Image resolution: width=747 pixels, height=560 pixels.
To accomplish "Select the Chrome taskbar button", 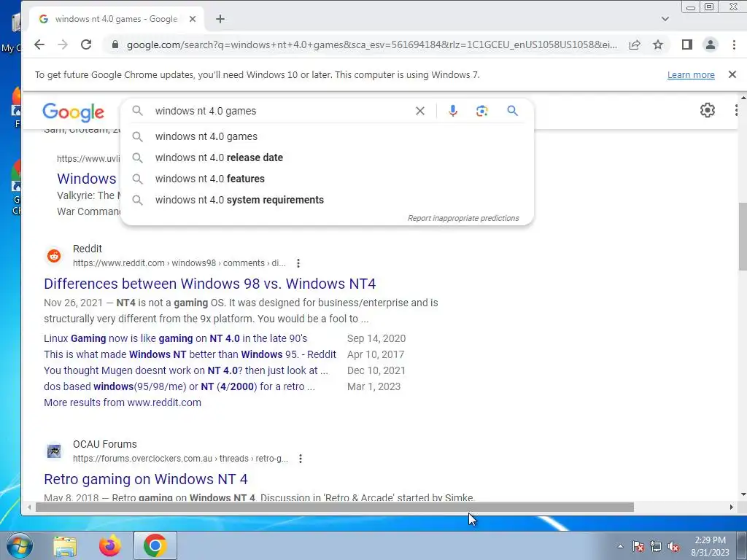I will 155,545.
